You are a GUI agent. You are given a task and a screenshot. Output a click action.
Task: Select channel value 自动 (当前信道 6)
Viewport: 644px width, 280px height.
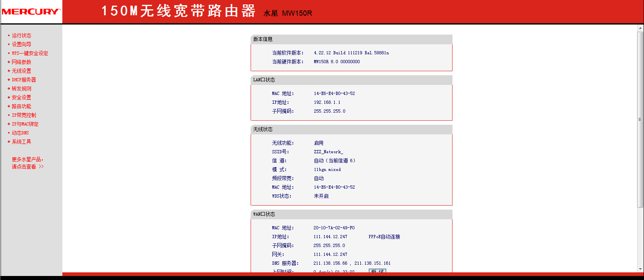[x=335, y=161]
